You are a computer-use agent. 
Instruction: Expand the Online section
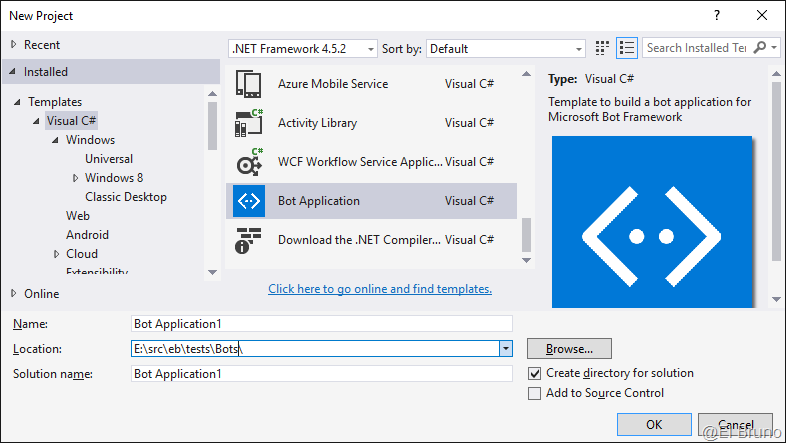click(x=13, y=294)
